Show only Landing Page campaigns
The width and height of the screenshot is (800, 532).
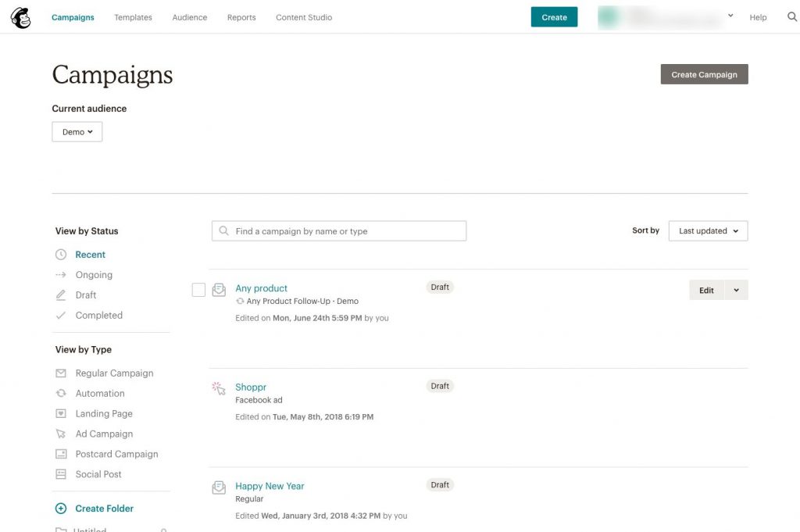(x=104, y=414)
